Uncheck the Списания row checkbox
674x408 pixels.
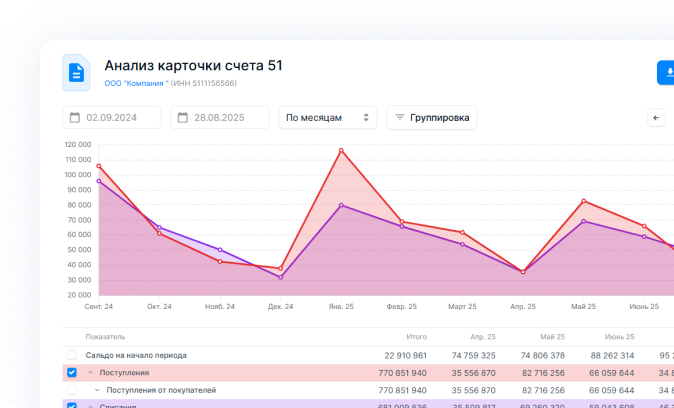click(71, 405)
